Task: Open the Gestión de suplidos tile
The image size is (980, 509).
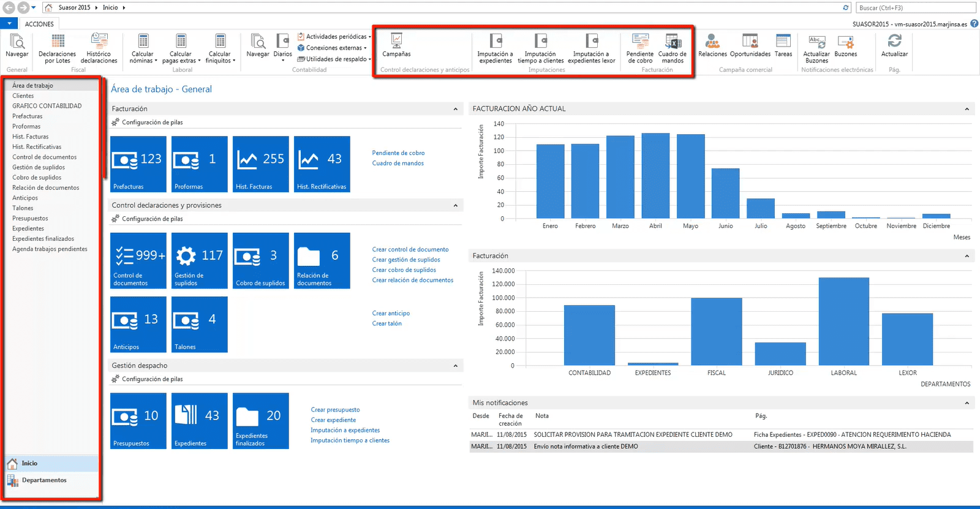Action: [200, 260]
